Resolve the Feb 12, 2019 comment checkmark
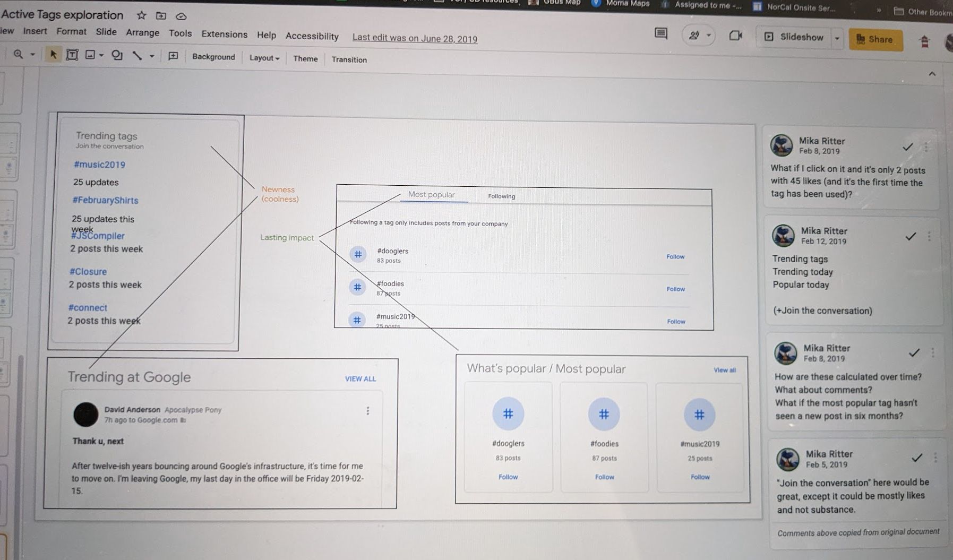953x560 pixels. (x=911, y=236)
